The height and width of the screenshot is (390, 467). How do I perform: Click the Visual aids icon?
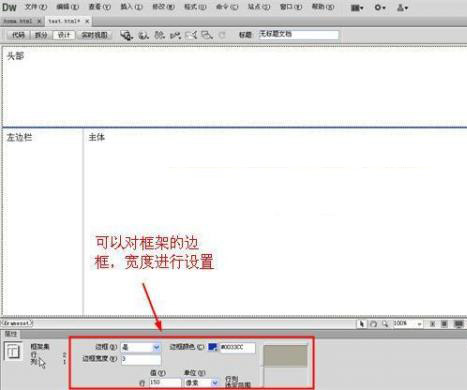tap(207, 35)
